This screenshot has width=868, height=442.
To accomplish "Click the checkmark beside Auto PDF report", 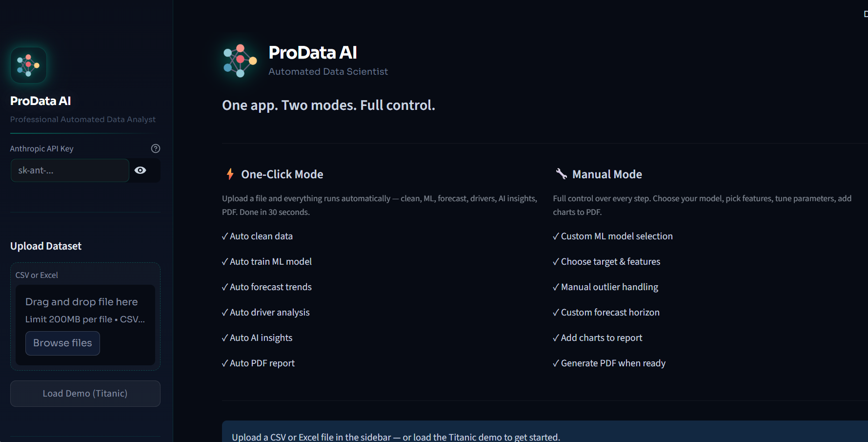I will click(224, 363).
